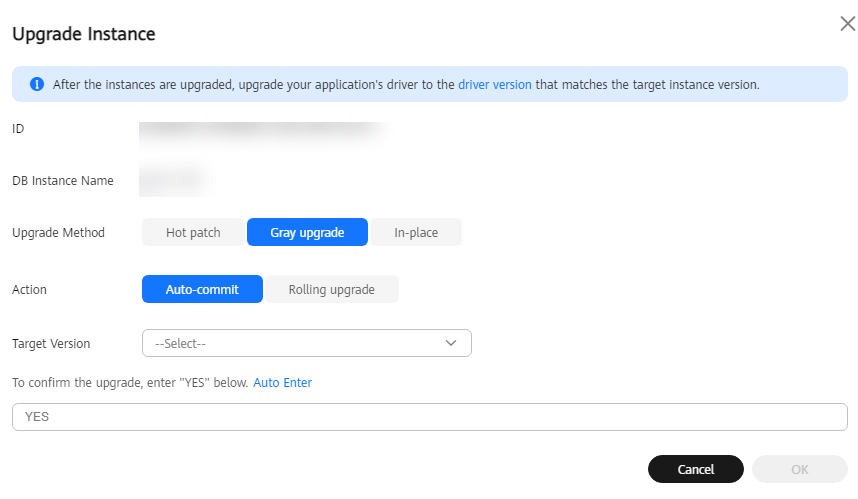Click the blurred DB Instance Name value
The image size is (858, 499).
pos(175,179)
